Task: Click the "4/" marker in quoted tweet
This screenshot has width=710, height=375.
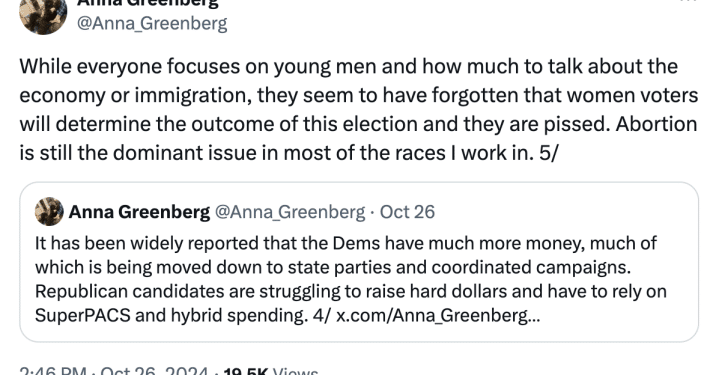Action: coord(321,315)
